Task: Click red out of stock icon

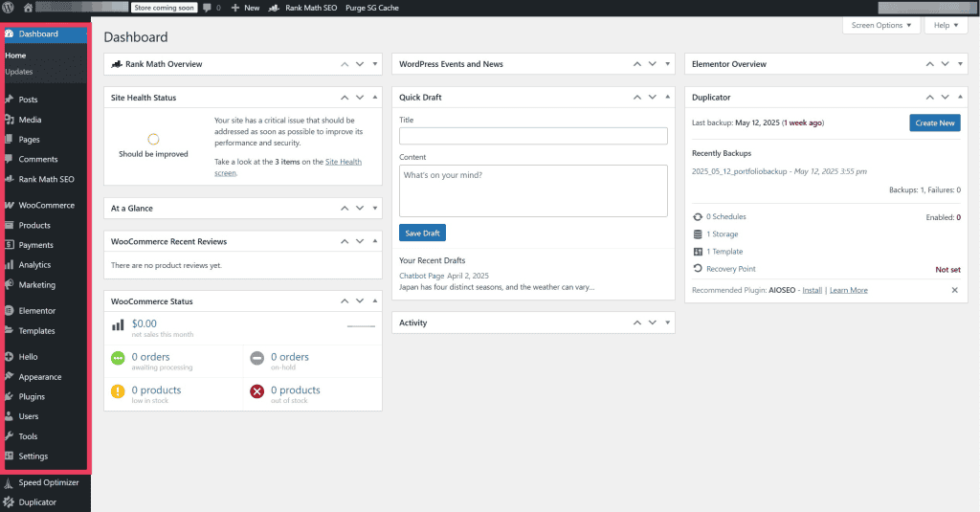Action: (x=256, y=391)
